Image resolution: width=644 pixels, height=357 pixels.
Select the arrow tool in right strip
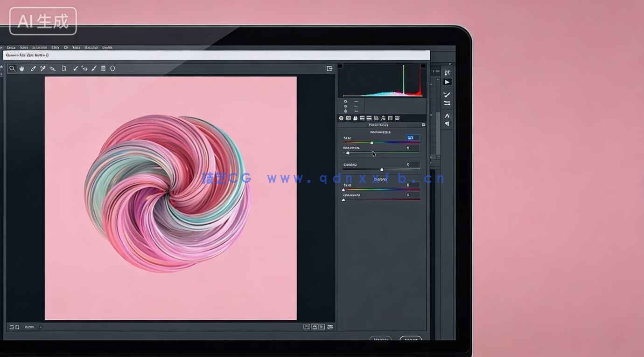447,82
